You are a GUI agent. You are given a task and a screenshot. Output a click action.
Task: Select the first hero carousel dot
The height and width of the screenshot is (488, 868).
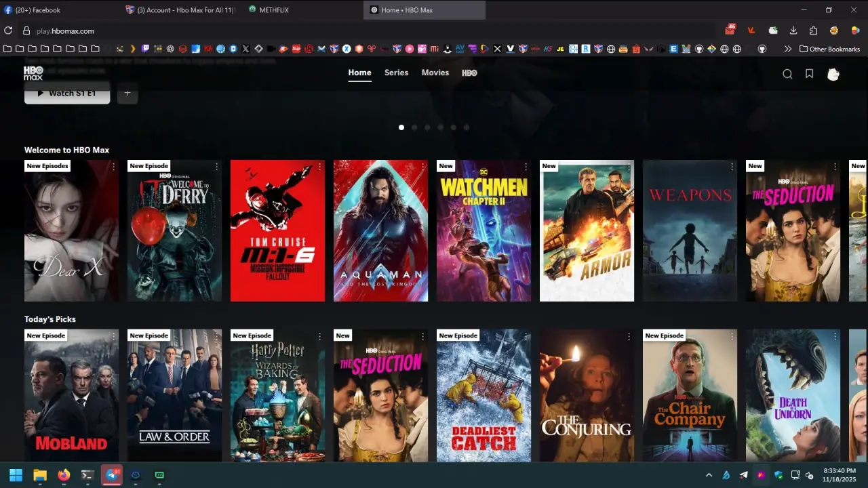401,127
